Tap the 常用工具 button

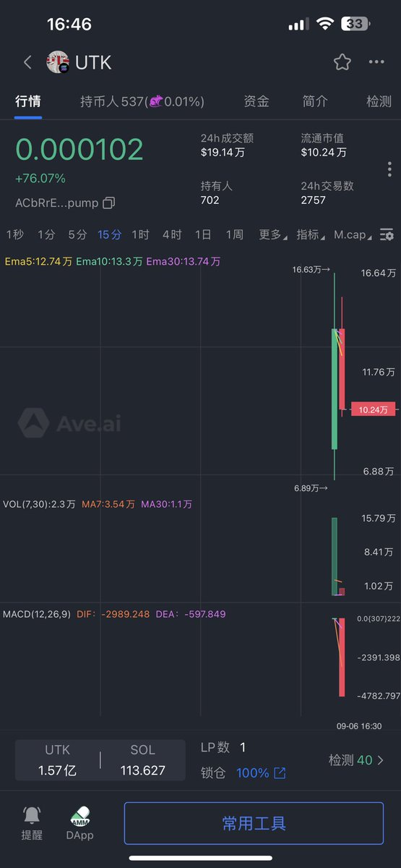[x=254, y=823]
